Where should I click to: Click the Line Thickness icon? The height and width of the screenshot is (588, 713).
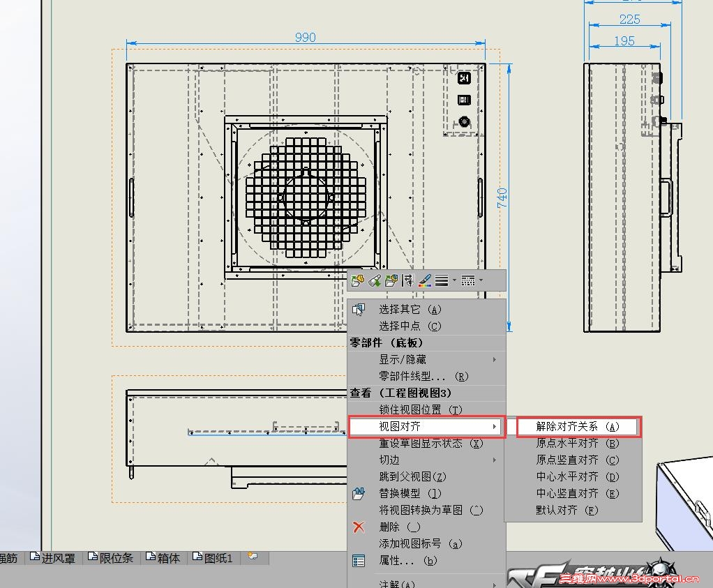click(x=442, y=280)
